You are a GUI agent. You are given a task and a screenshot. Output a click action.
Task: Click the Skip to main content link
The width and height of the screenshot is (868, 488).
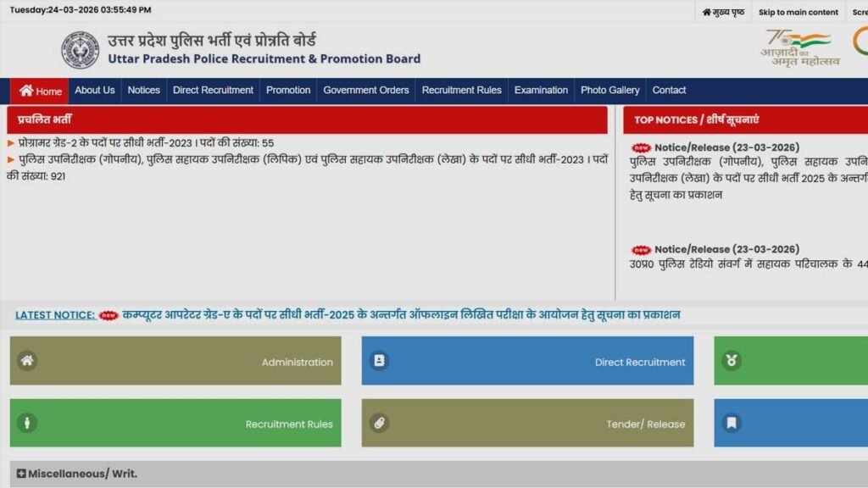point(797,12)
